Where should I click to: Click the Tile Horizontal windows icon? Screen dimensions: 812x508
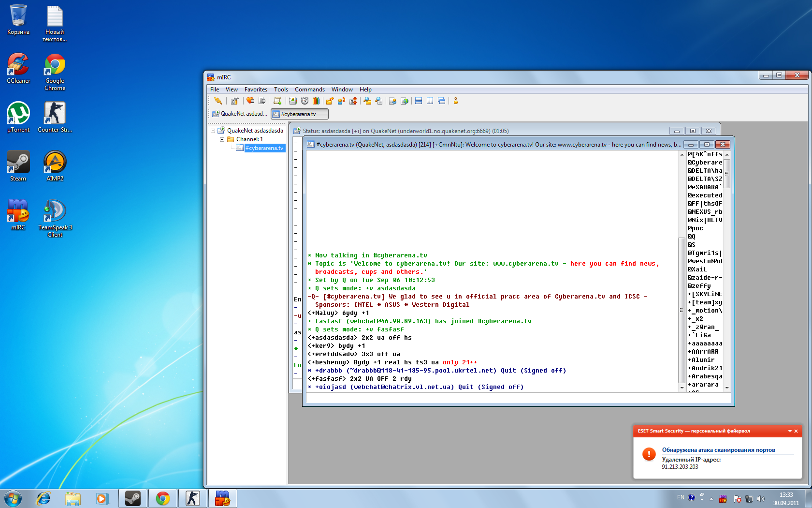(419, 101)
